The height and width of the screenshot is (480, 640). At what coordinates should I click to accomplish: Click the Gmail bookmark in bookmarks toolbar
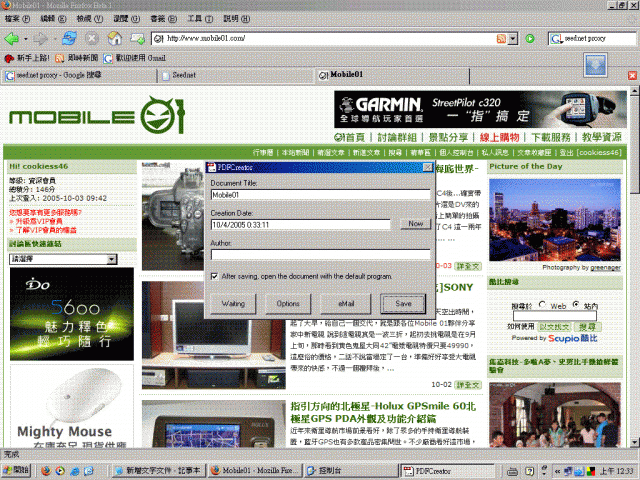point(135,58)
